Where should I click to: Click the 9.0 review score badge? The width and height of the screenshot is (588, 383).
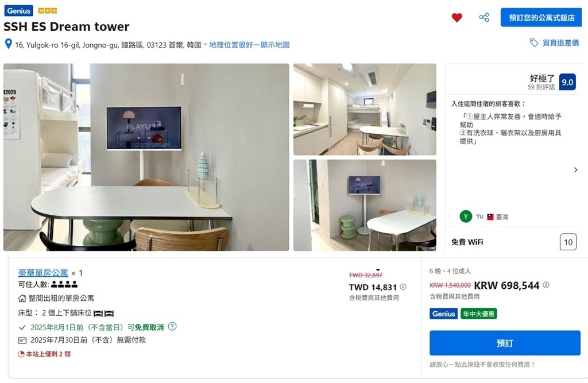(567, 82)
